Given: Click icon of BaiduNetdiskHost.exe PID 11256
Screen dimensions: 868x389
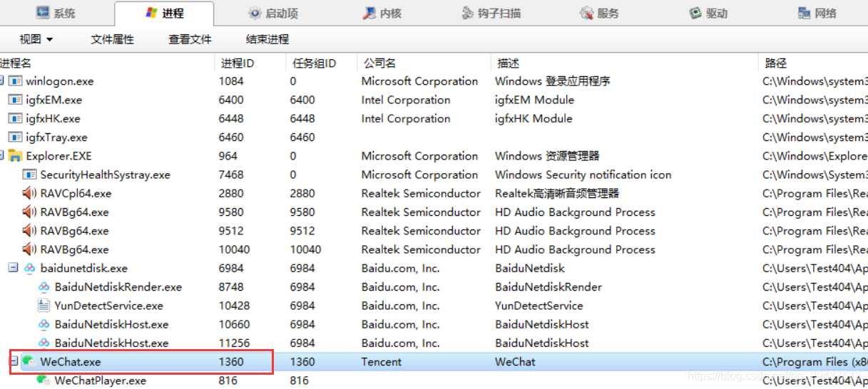Looking at the screenshot, I should 44,343.
